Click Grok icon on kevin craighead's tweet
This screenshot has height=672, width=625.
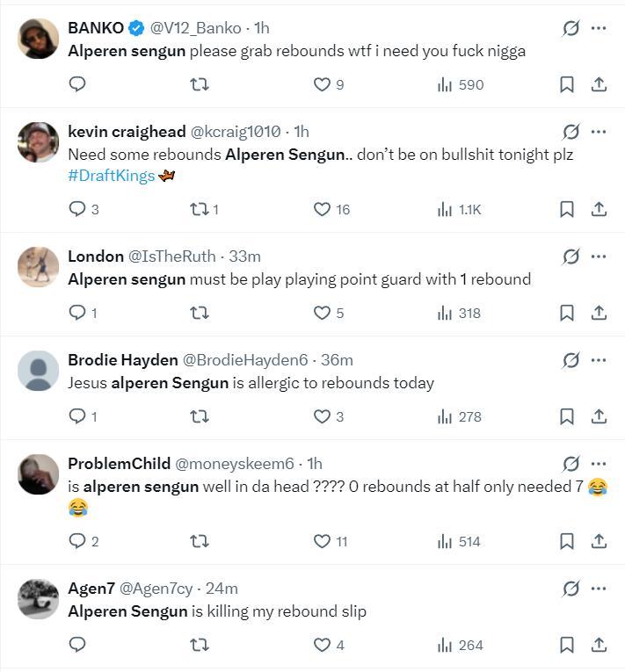tap(570, 132)
